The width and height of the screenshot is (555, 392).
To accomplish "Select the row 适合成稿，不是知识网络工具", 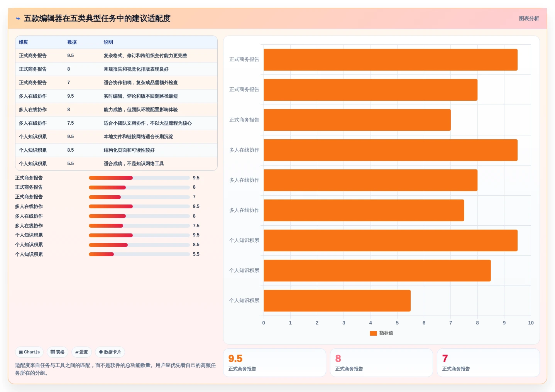I will pyautogui.click(x=116, y=164).
